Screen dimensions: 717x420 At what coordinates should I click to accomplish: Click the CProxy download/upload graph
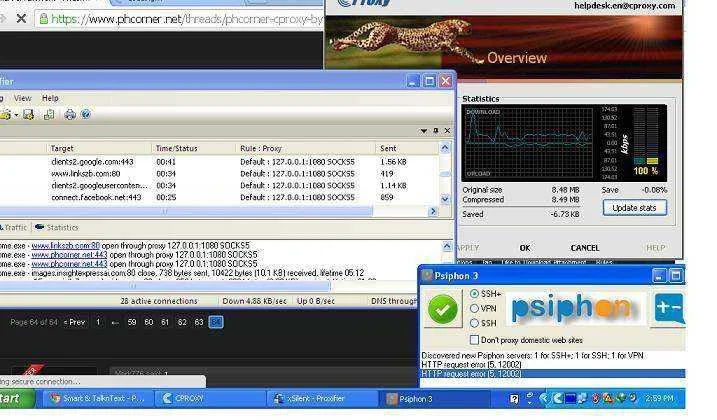click(x=527, y=143)
